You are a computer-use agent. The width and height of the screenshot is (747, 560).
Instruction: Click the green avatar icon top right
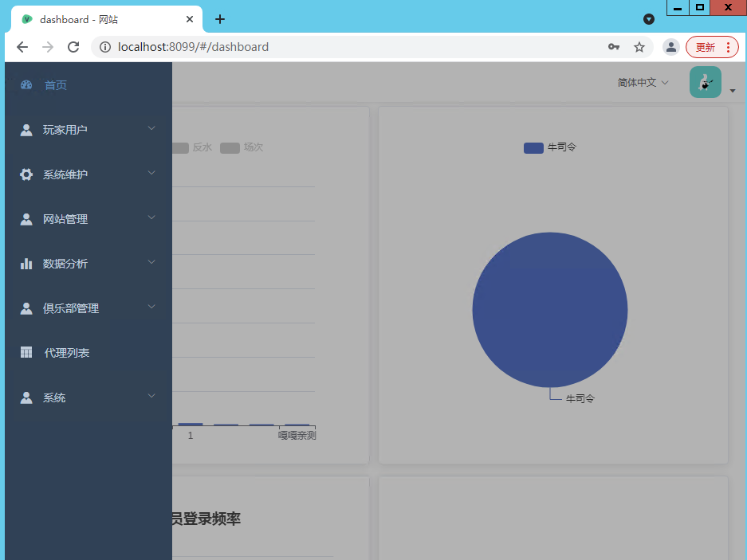(705, 82)
